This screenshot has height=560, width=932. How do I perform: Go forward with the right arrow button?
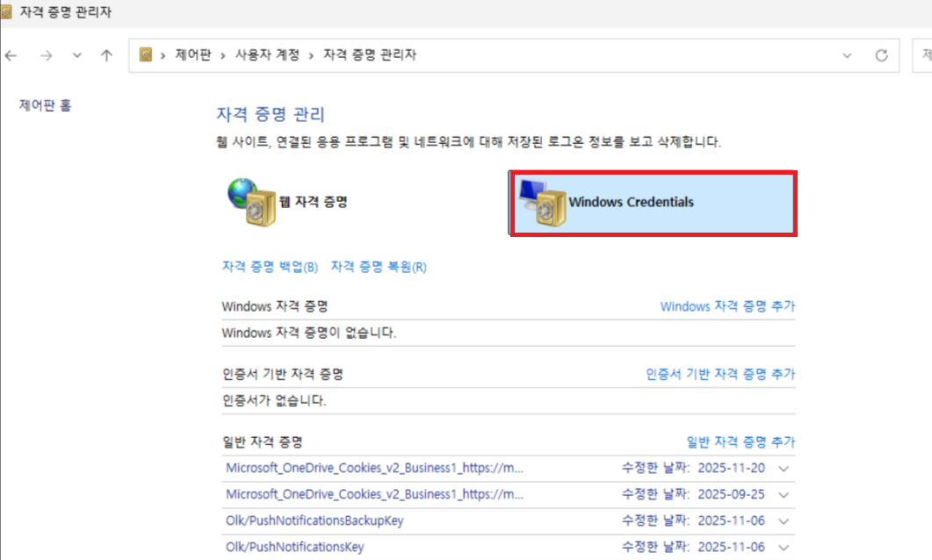(x=46, y=56)
